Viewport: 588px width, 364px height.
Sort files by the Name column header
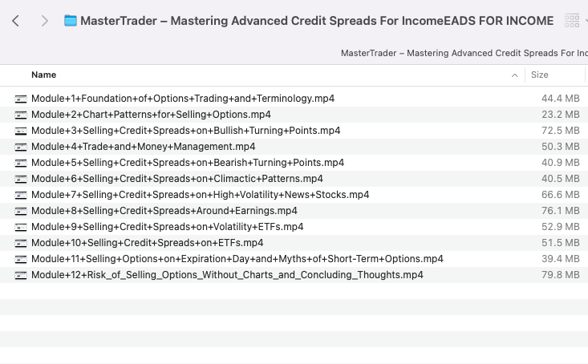pos(44,75)
